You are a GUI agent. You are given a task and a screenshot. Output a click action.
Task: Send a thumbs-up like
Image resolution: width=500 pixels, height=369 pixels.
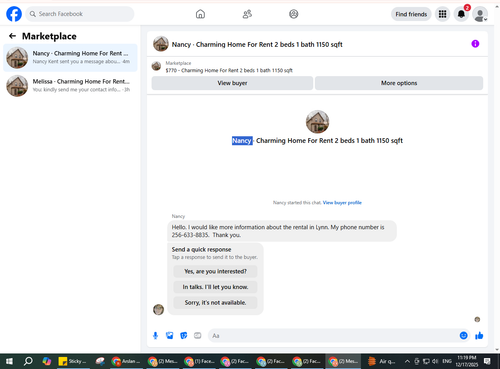(479, 335)
